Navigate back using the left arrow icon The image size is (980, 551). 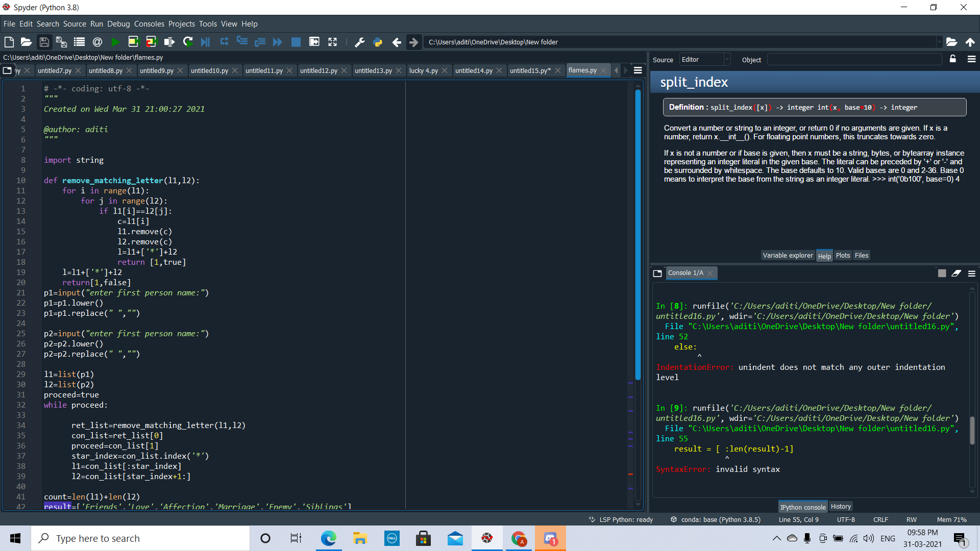(397, 42)
